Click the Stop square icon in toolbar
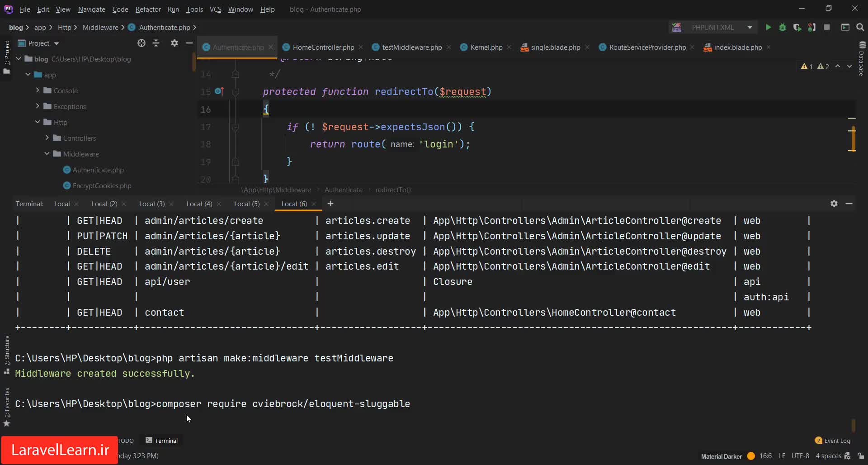Image resolution: width=868 pixels, height=465 pixels. coord(827,27)
